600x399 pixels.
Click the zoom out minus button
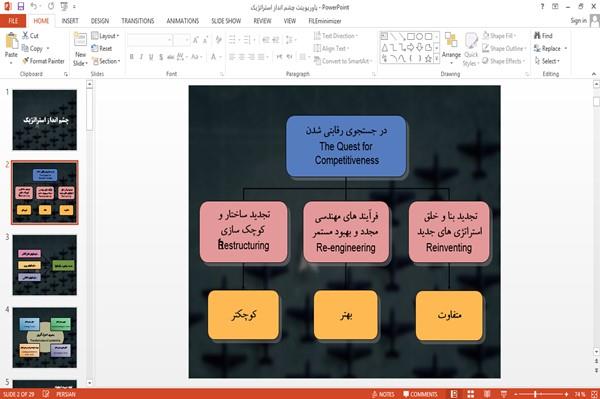[x=516, y=394]
